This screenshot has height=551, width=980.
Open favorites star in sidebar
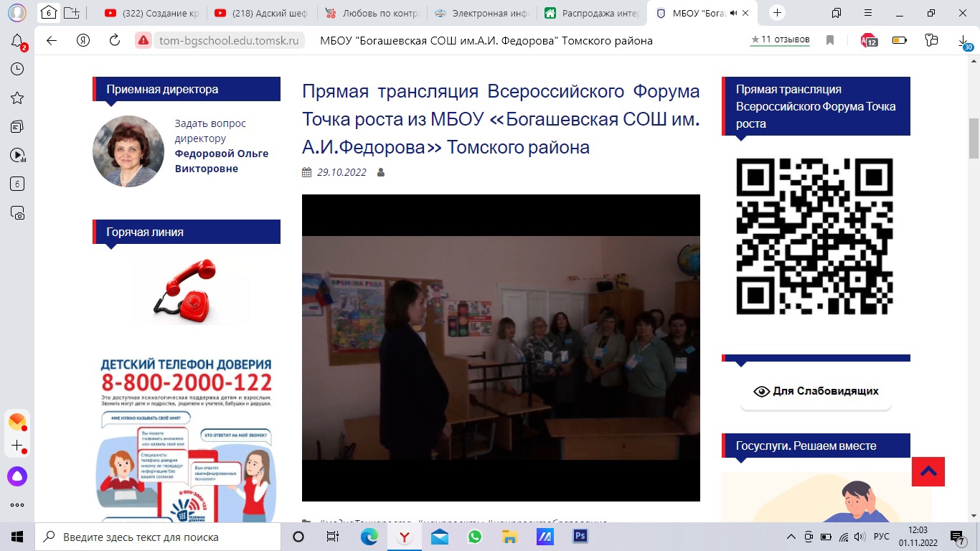pos(17,98)
